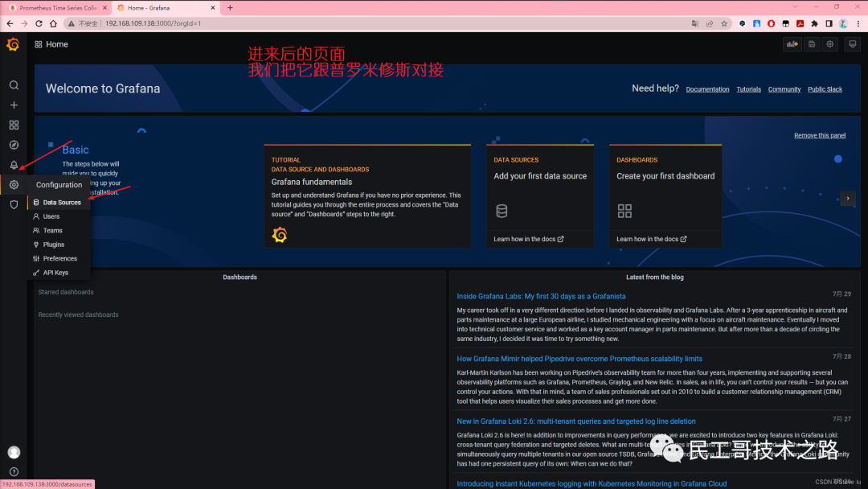This screenshot has height=489, width=868.
Task: Show next setup cards with the right chevron
Action: tap(848, 199)
